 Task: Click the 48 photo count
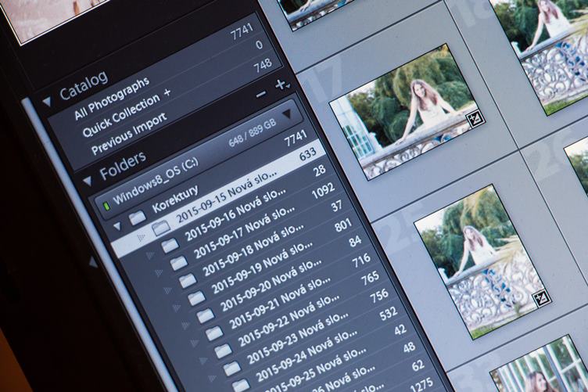[409, 347]
